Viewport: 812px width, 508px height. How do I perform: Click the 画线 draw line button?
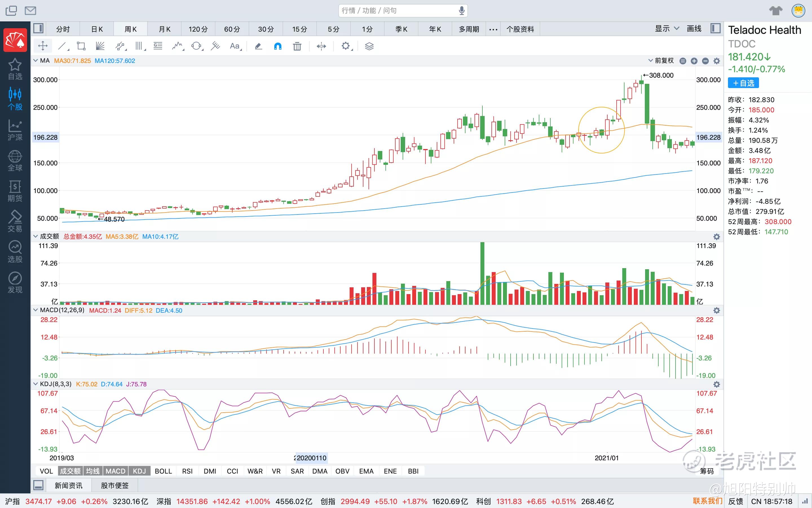(x=694, y=29)
